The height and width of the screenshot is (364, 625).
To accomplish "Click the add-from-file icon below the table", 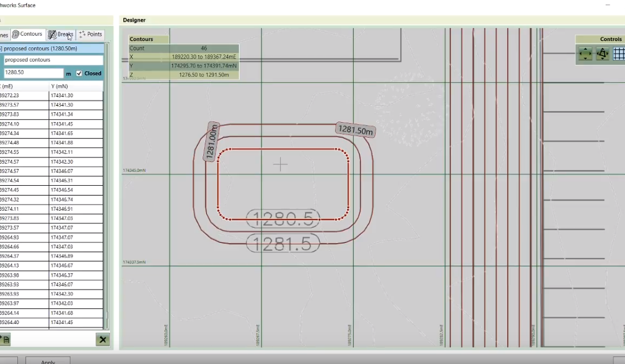I will click(x=5, y=340).
